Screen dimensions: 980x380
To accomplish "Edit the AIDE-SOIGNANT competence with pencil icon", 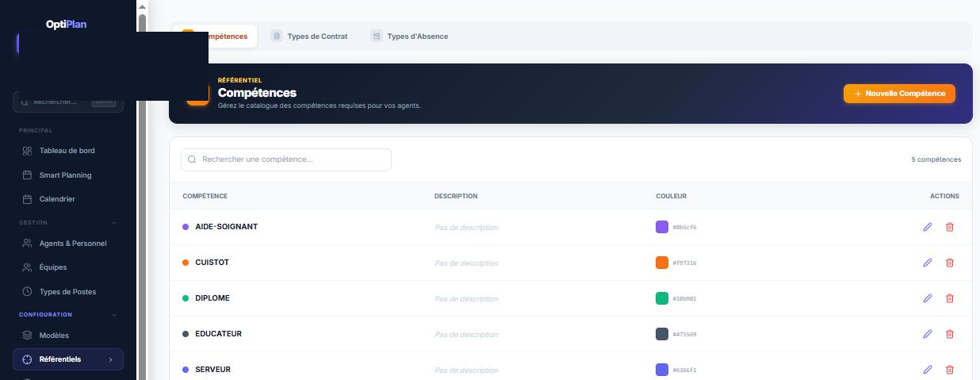I will [x=928, y=227].
